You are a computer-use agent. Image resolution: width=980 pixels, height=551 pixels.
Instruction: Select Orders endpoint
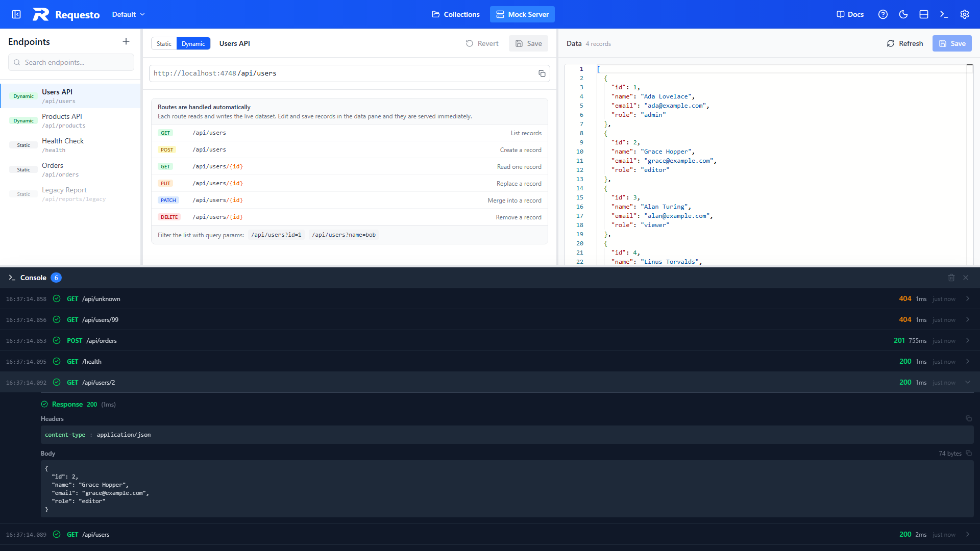(70, 169)
